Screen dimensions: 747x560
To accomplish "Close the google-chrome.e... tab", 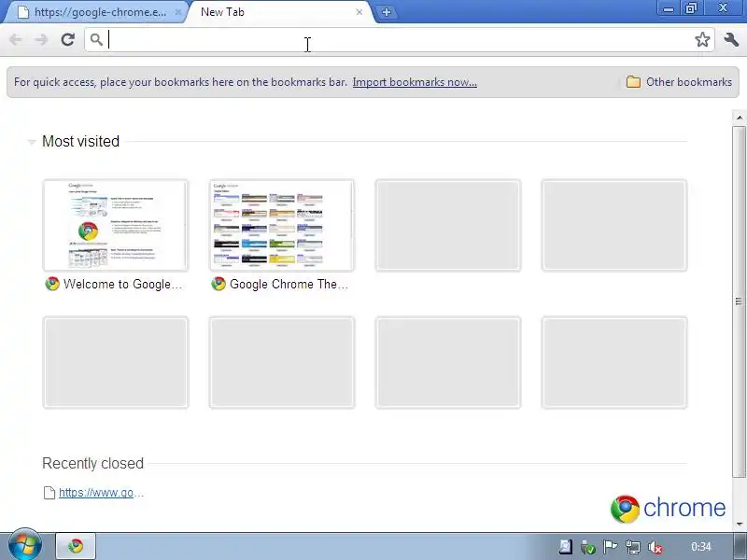I will click(177, 12).
